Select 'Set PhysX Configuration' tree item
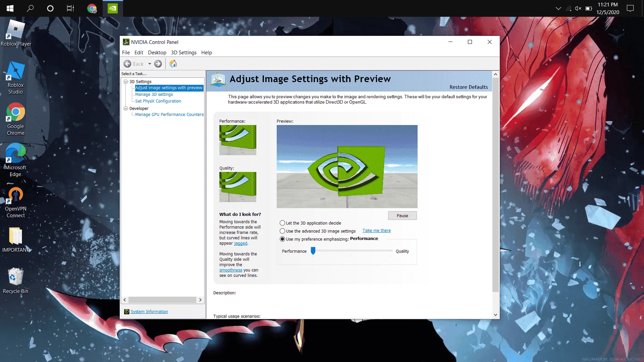The height and width of the screenshot is (362, 644). 158,101
